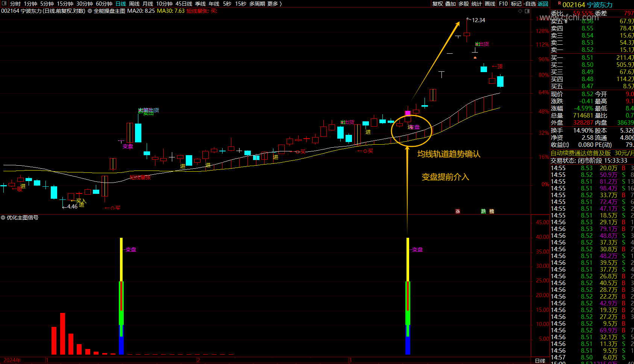The width and height of the screenshot is (634, 364).
Task: Switch to 年线 yearly tab
Action: [214, 3]
